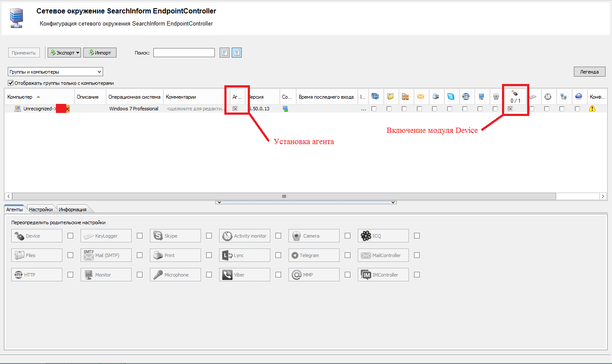Tick the override checkbox next to ICQ

(x=417, y=236)
